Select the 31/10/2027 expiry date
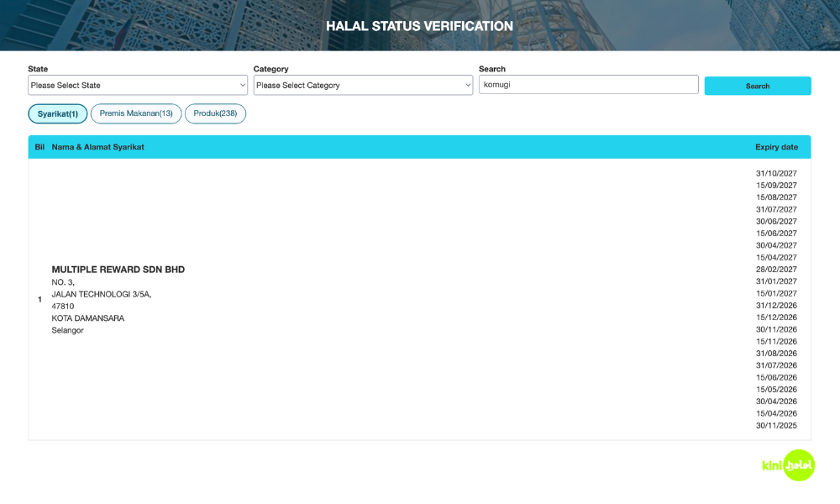Image resolution: width=840 pixels, height=504 pixels. tap(776, 173)
